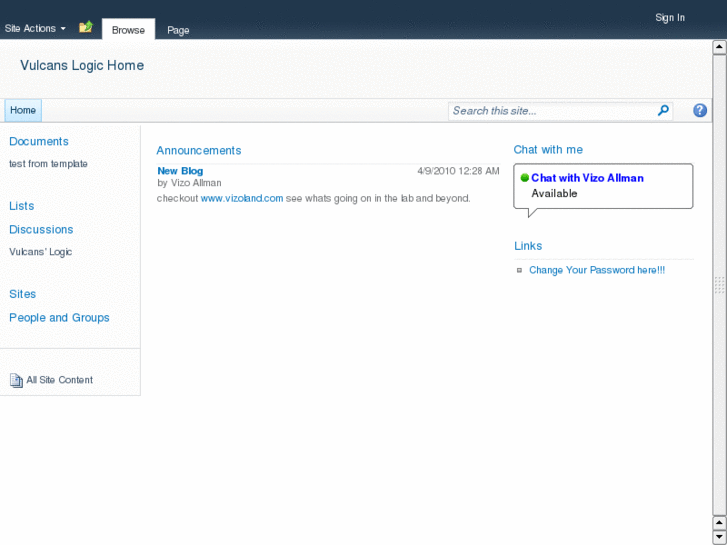Click the scrollbar up arrow at top
This screenshot has height=545, width=727.
point(719,47)
